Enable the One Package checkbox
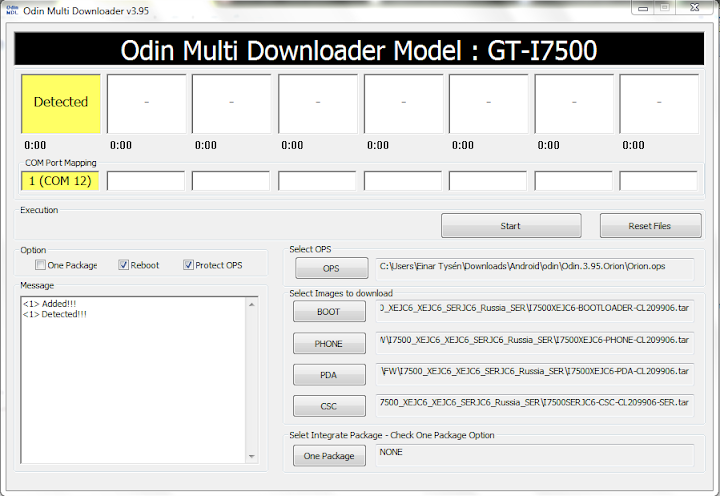 (40, 265)
